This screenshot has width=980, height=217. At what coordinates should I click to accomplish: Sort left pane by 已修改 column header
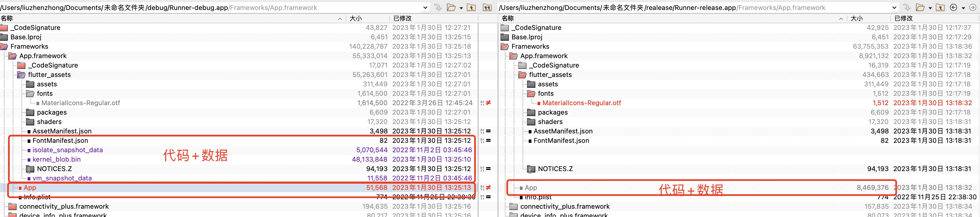click(402, 18)
